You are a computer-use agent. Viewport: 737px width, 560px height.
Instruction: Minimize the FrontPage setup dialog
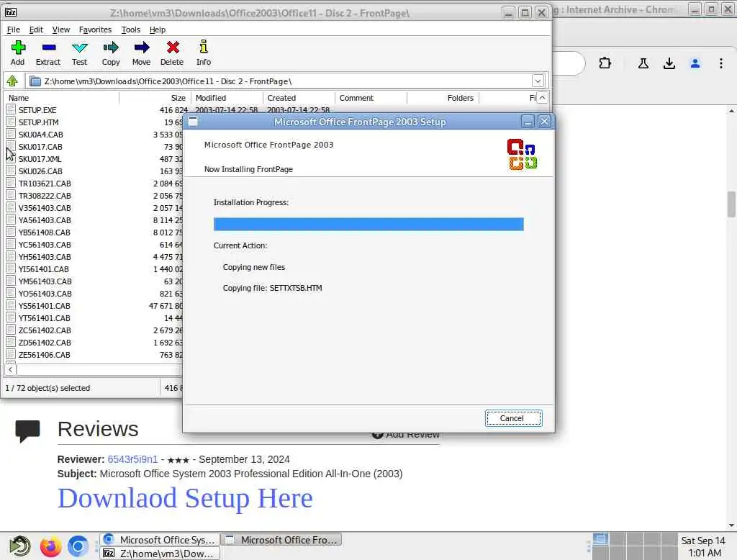pos(528,122)
